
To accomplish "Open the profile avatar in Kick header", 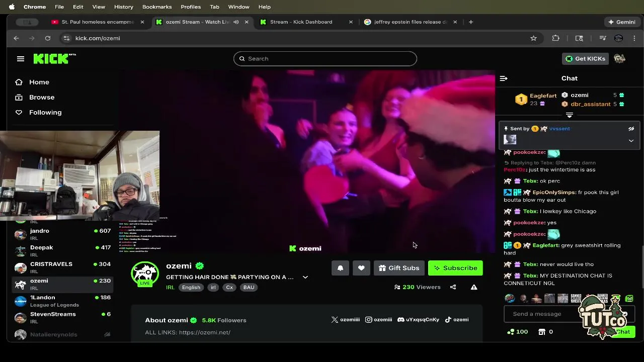I will (619, 59).
